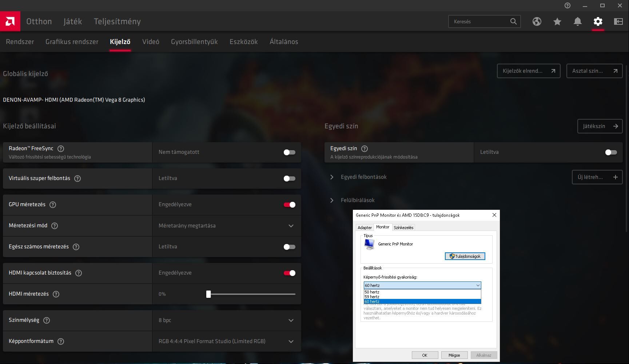This screenshot has height=364, width=629.
Task: Click Asztal szín... button
Action: (x=594, y=71)
